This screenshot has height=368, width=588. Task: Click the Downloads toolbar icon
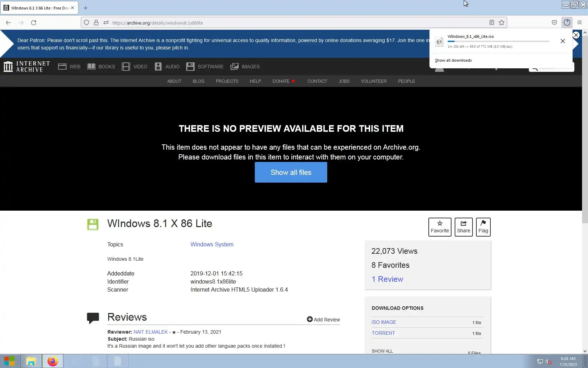coord(567,23)
